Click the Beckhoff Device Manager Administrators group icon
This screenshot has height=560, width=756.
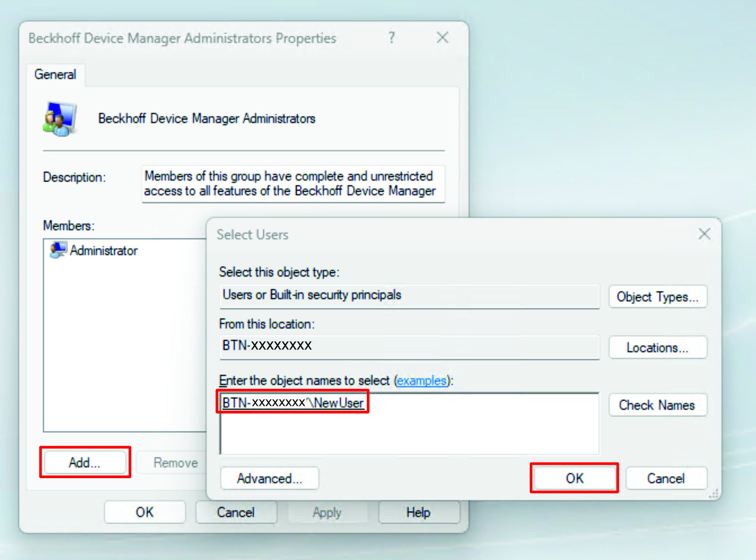click(x=60, y=119)
